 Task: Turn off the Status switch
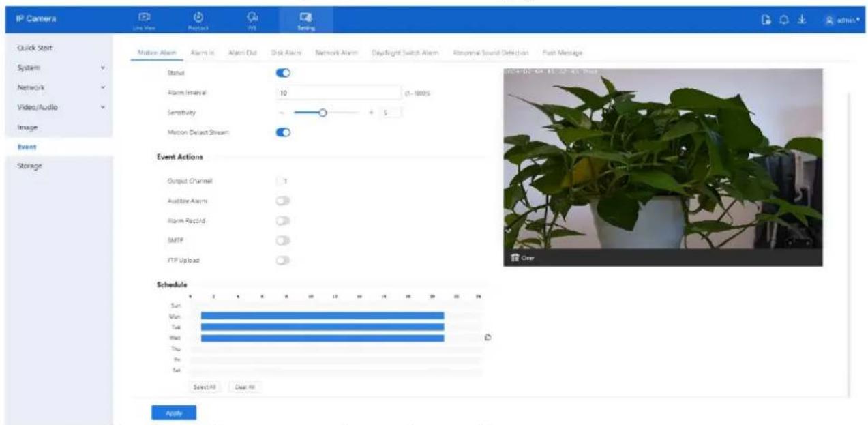(283, 72)
